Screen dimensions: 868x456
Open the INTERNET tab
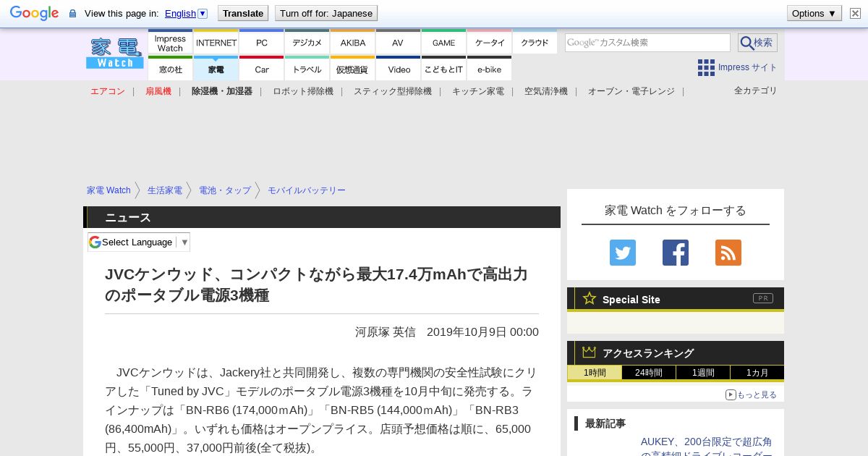216,43
